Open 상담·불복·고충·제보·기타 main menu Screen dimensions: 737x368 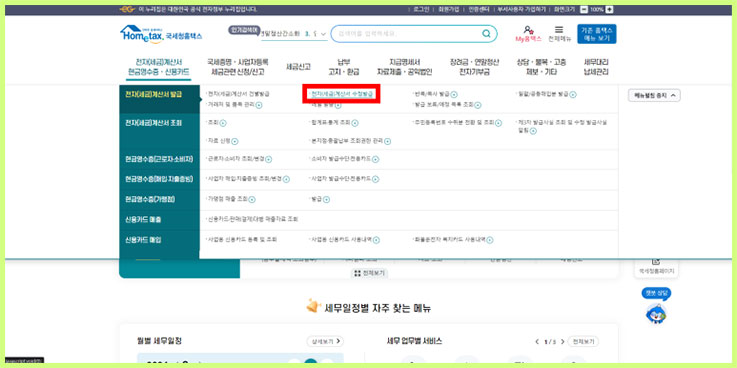click(541, 67)
